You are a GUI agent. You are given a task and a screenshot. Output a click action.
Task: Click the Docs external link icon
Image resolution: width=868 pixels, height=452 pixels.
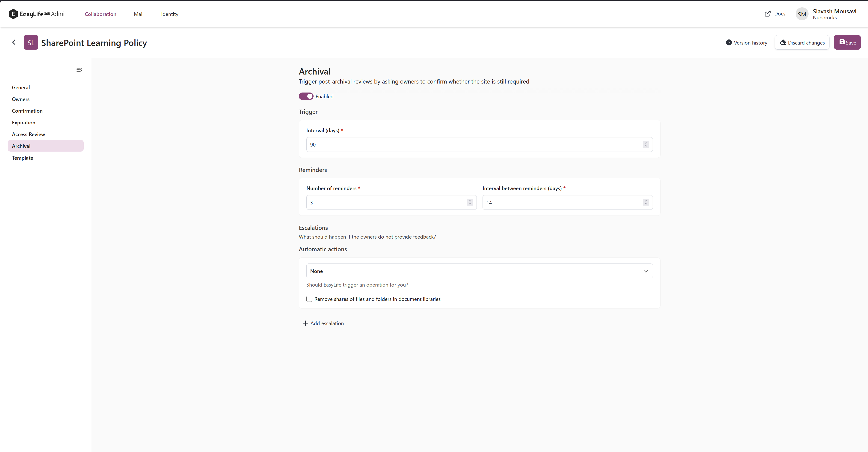tap(767, 14)
